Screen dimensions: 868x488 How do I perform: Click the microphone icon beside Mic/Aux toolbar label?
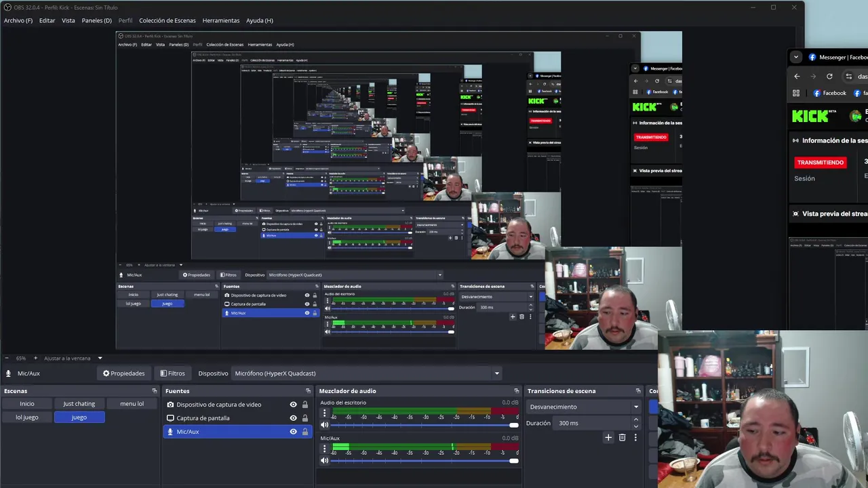tap(8, 373)
